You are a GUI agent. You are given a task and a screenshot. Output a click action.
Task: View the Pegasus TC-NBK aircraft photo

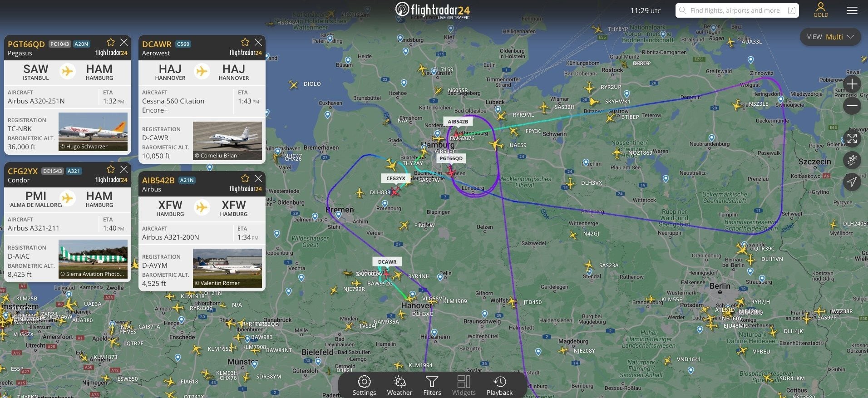pos(93,132)
